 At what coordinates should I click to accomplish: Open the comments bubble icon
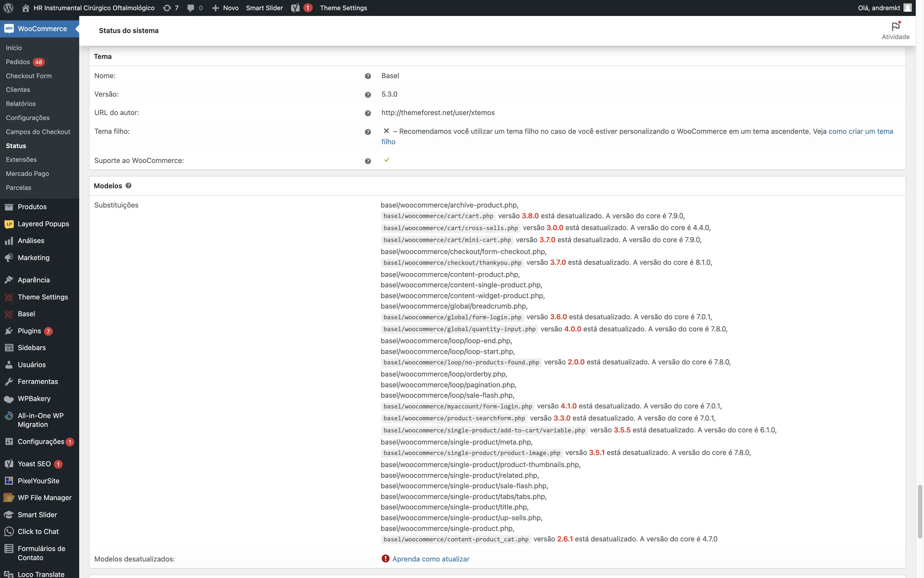191,8
